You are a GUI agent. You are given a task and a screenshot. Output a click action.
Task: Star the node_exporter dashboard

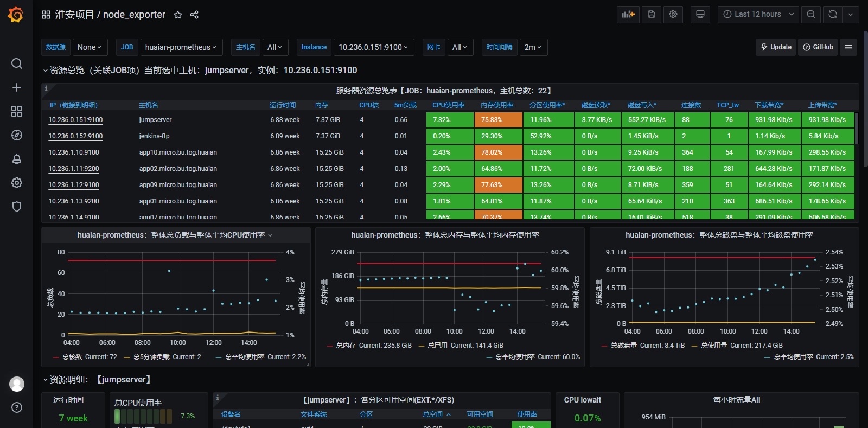pos(177,15)
